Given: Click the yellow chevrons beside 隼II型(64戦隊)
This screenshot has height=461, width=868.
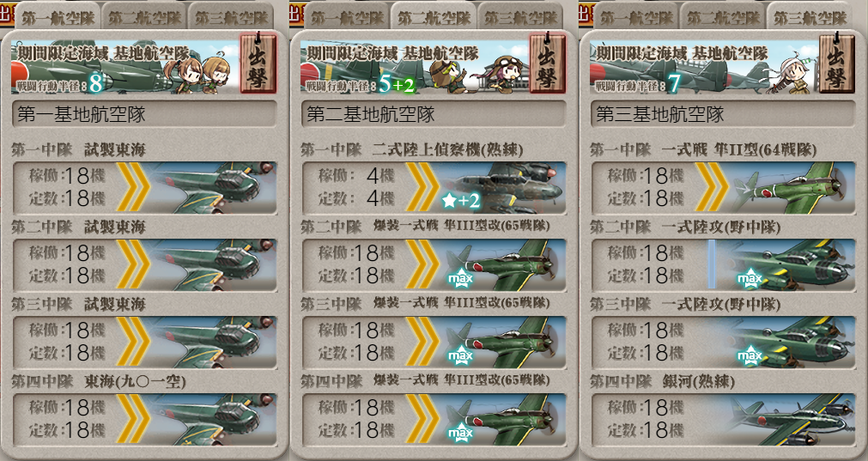Looking at the screenshot, I should (x=712, y=188).
